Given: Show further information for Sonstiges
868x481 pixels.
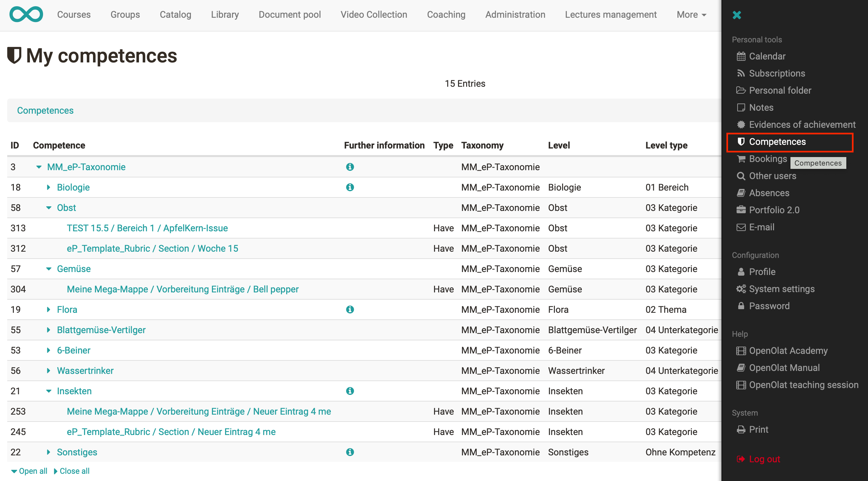Looking at the screenshot, I should (350, 452).
